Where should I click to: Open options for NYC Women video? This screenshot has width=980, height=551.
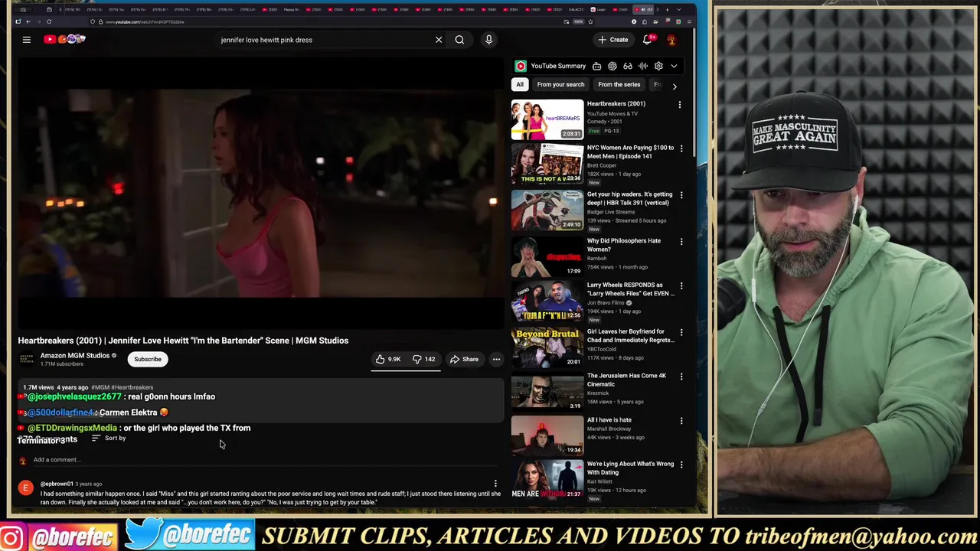[x=680, y=148]
